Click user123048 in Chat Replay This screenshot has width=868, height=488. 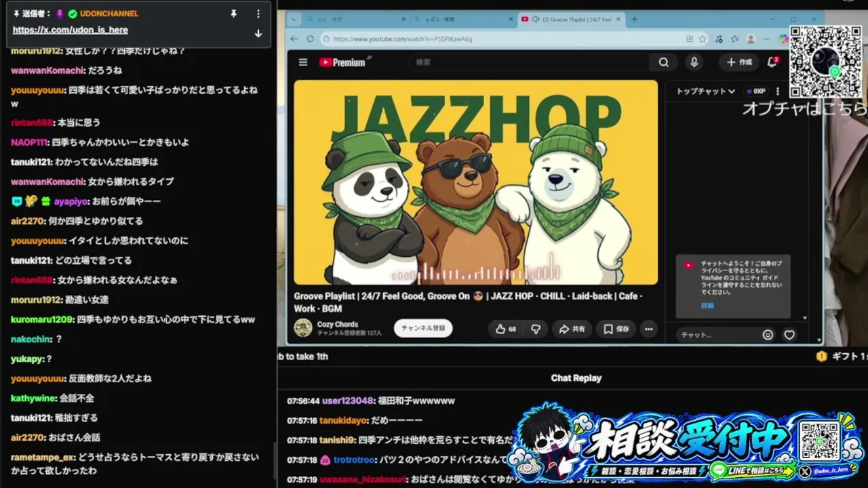[348, 401]
